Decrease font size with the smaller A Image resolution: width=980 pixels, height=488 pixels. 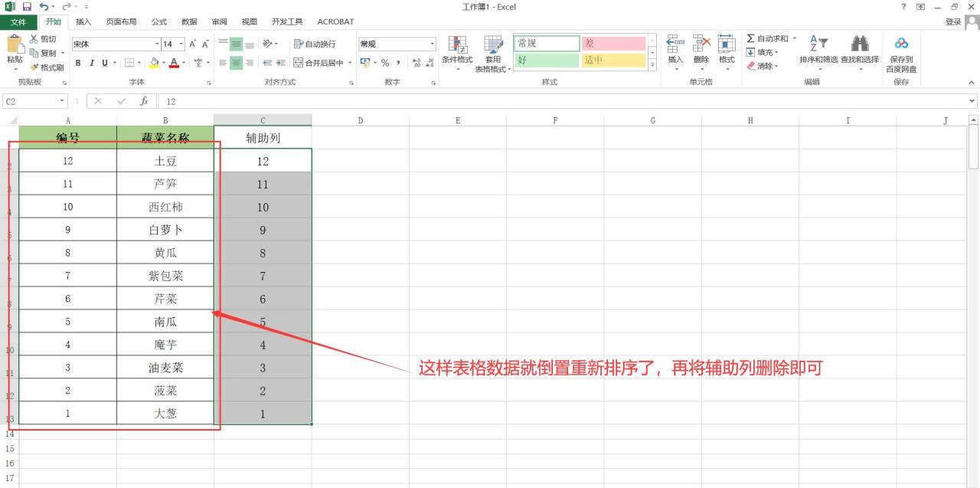(x=205, y=44)
